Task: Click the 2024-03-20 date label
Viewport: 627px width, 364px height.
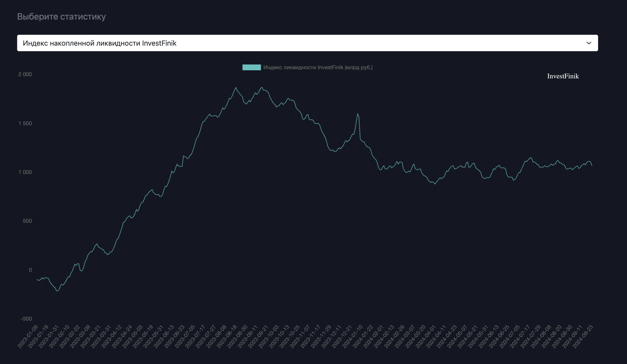Action: coord(415,337)
